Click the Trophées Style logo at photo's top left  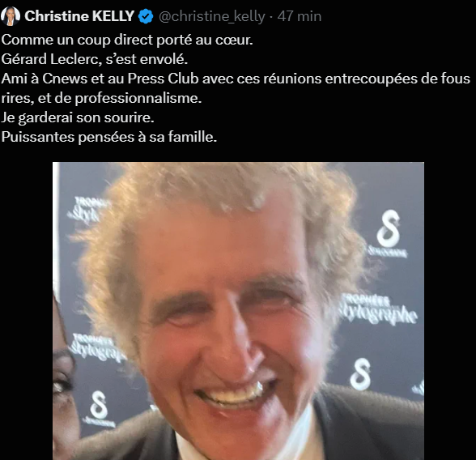pos(87,210)
